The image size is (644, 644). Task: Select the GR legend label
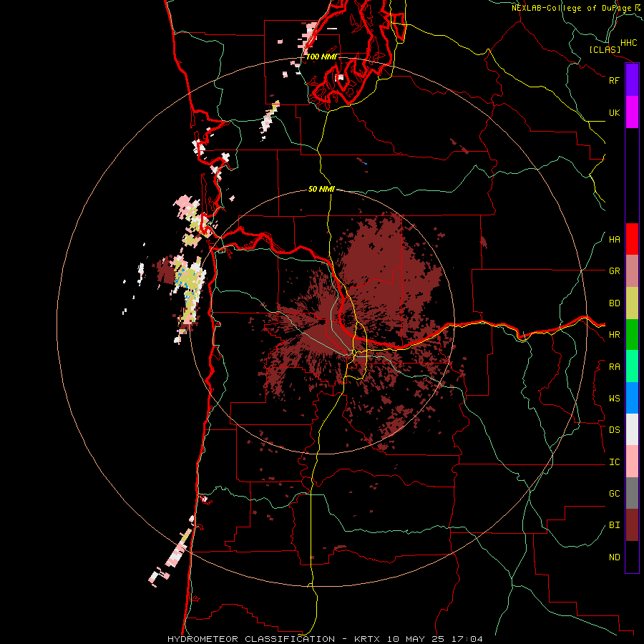[x=614, y=271]
